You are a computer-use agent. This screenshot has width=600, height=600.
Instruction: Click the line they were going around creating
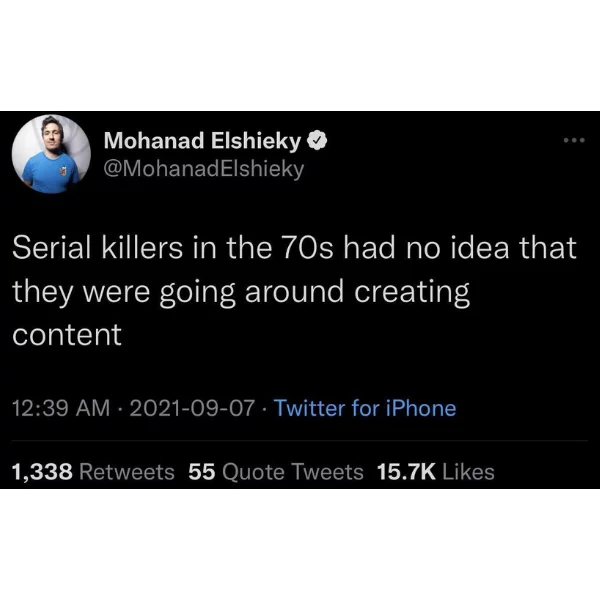[241, 293]
